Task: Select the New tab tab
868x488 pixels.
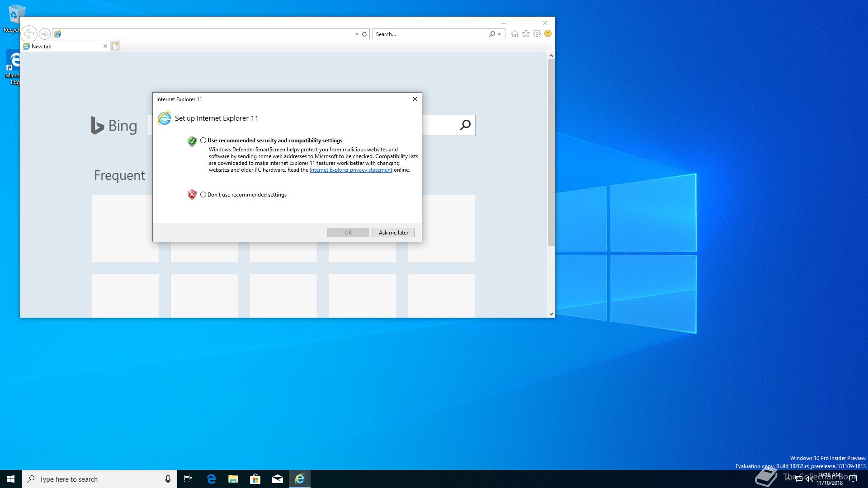Action: coord(65,46)
